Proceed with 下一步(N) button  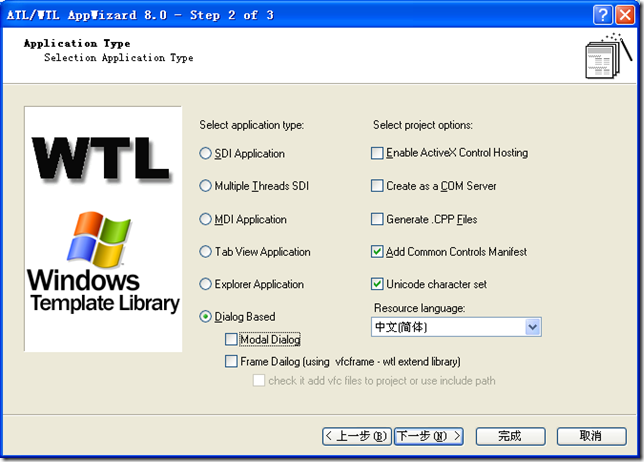[429, 436]
